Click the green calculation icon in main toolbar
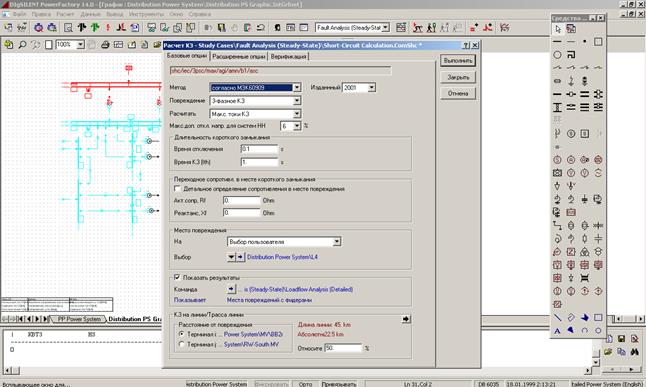Viewport: 646px width, 387px height. click(x=95, y=28)
